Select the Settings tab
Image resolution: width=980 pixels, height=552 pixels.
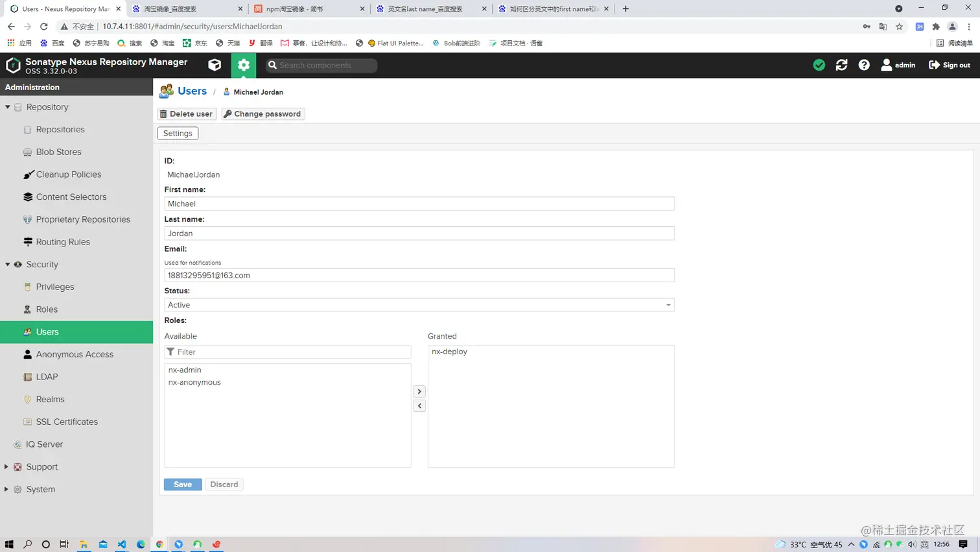[178, 134]
